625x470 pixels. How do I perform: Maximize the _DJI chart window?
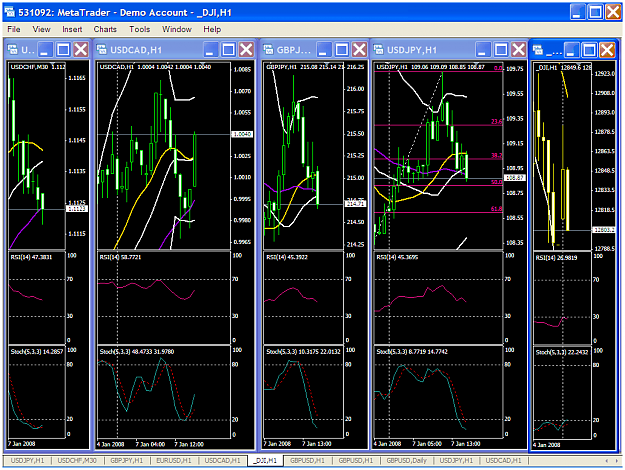pyautogui.click(x=590, y=50)
